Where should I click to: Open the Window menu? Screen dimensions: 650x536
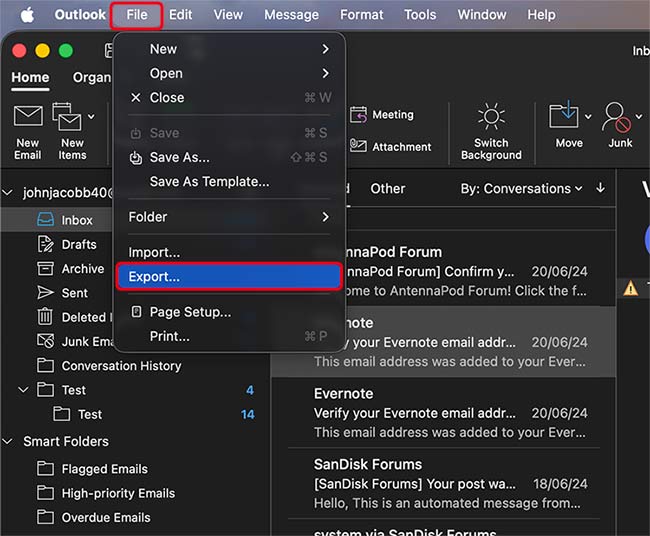point(482,15)
